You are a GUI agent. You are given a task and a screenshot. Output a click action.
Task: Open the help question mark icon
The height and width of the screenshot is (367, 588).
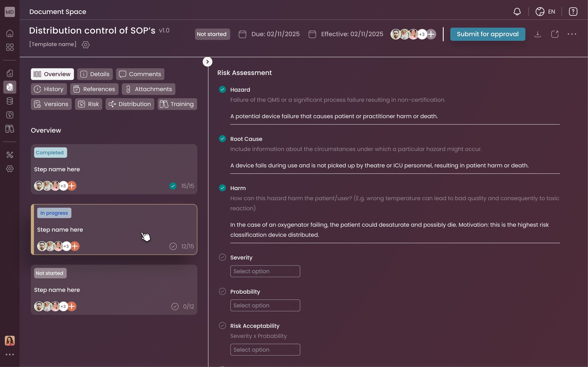pyautogui.click(x=573, y=12)
